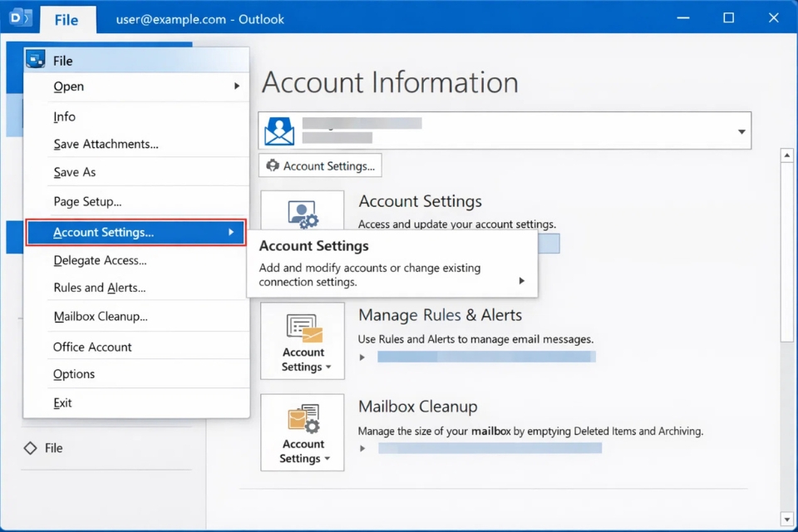Screen dimensions: 798x532
Task: Click the gear glyph on the Account Settings button
Action: coord(273,165)
